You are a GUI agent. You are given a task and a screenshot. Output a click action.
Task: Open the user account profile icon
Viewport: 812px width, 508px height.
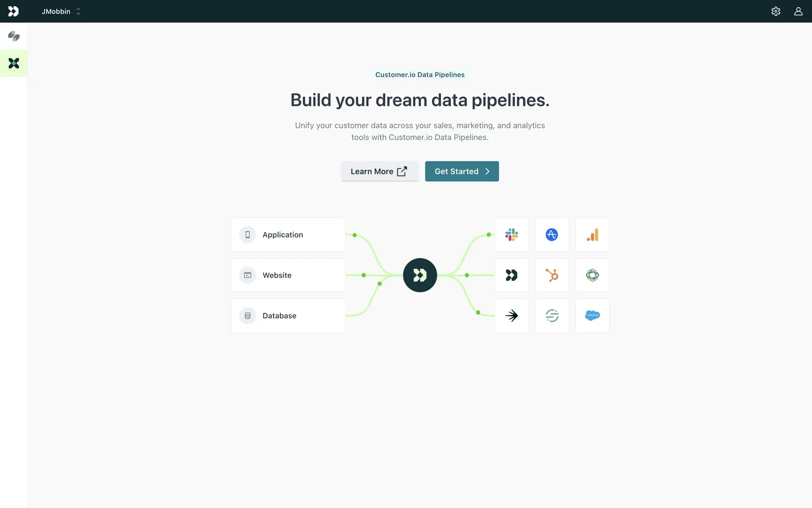pos(798,11)
